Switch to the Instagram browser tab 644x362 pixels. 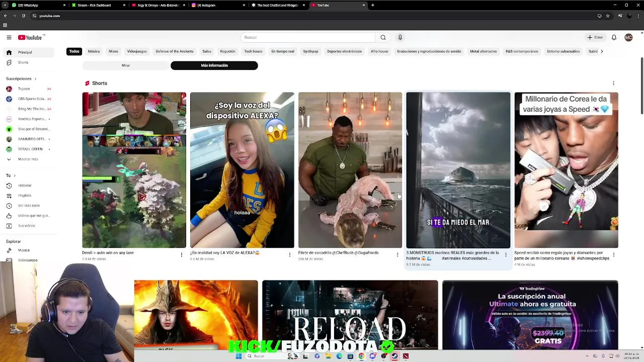tap(217, 5)
